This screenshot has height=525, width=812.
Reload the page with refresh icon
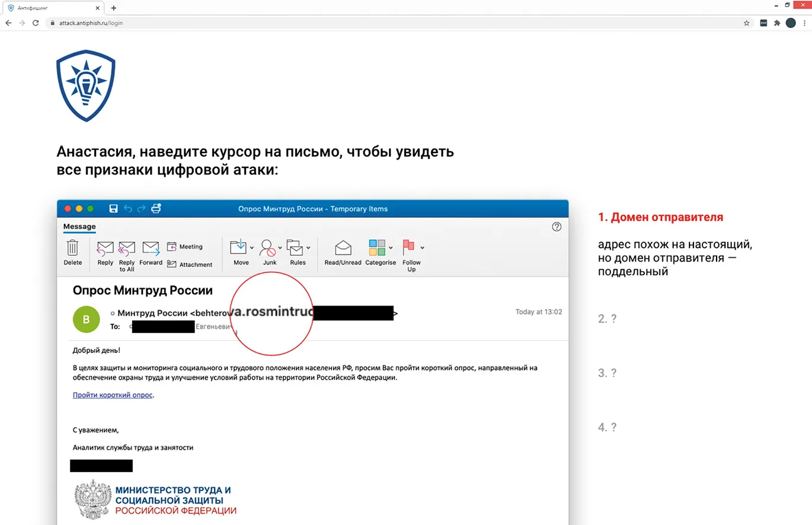click(x=36, y=23)
